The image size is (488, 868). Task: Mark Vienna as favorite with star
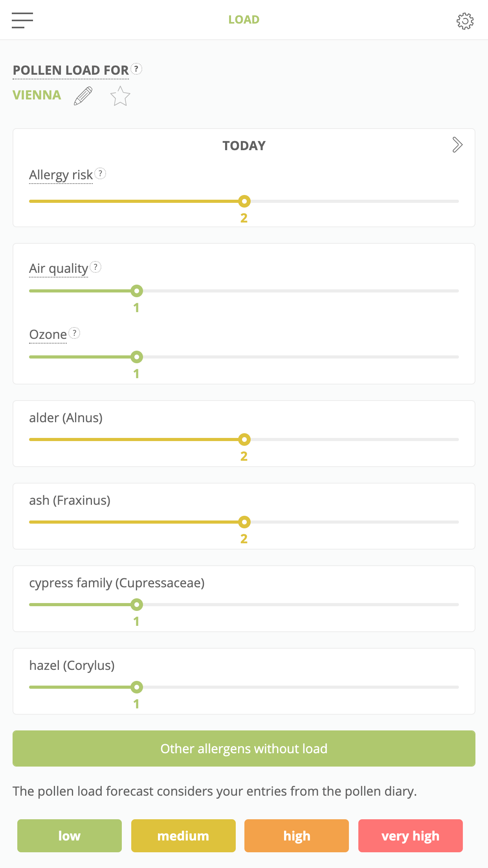[120, 96]
